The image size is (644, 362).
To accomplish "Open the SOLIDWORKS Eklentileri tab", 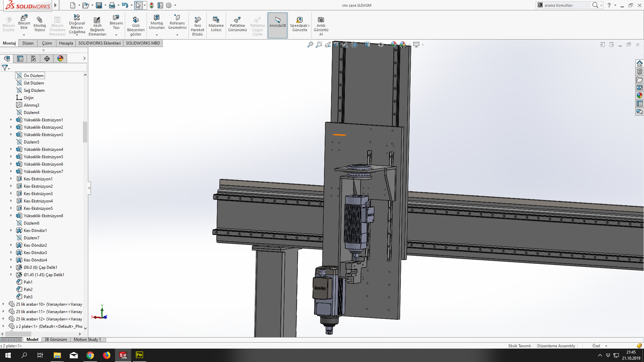I will pyautogui.click(x=100, y=43).
